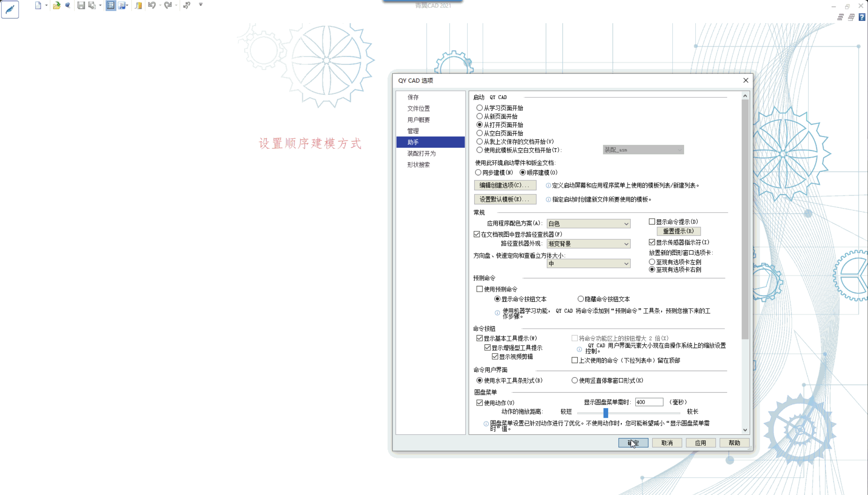Click the Undo arrow icon

point(152,5)
